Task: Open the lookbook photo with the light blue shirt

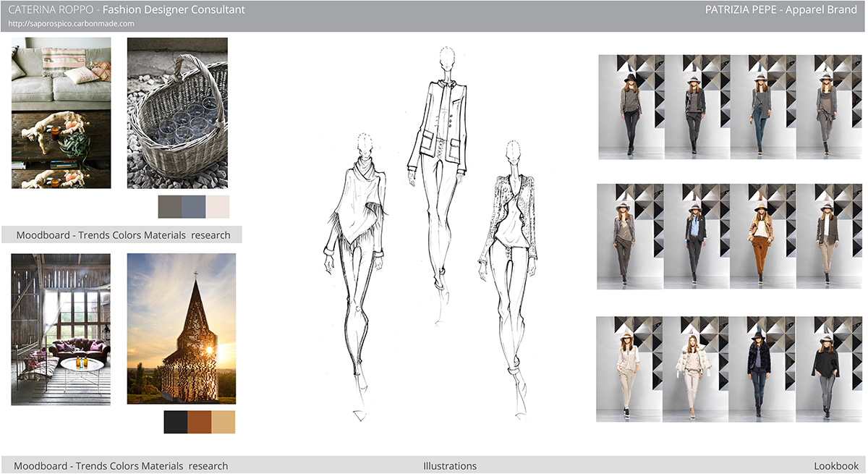Action: [696, 236]
